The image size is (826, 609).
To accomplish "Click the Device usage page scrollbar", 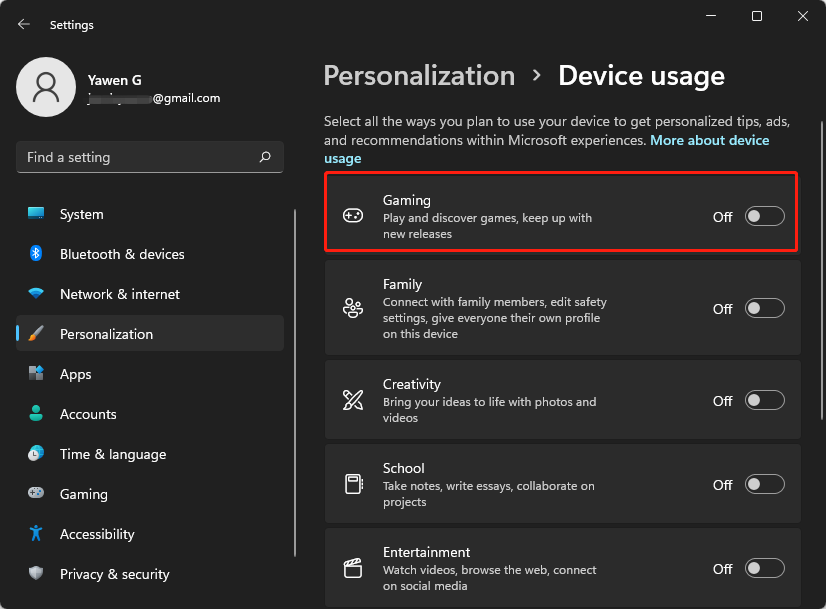I will point(822,271).
